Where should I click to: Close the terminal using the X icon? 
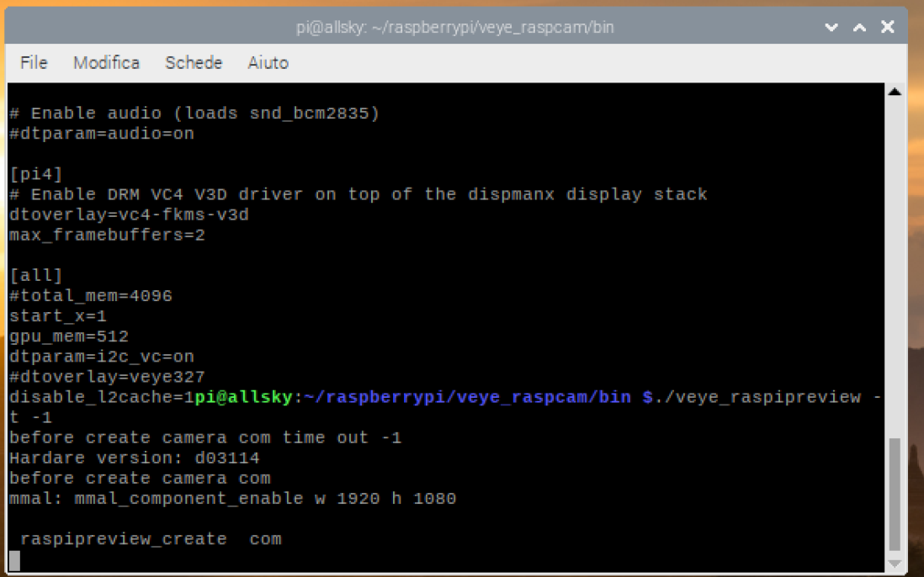(x=887, y=28)
